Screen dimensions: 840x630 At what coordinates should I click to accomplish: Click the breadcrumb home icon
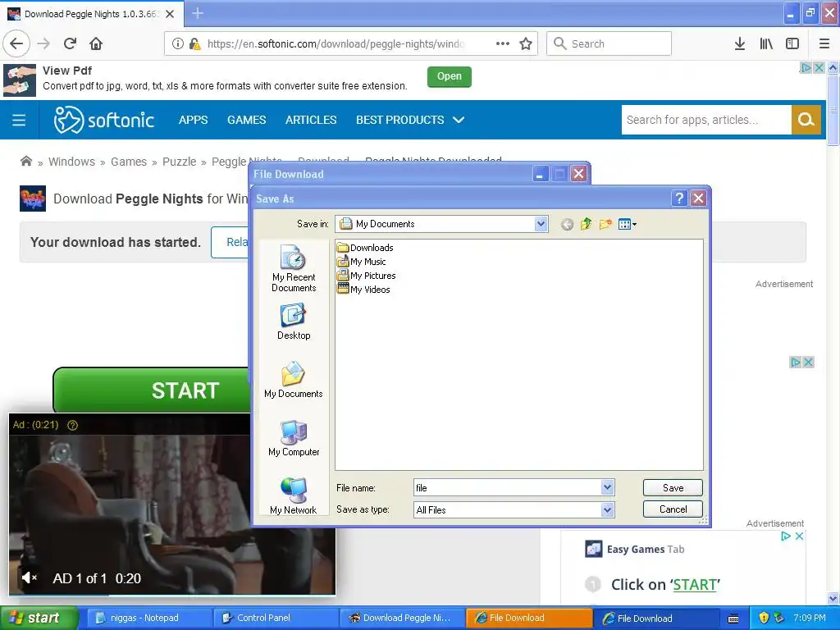tap(25, 162)
